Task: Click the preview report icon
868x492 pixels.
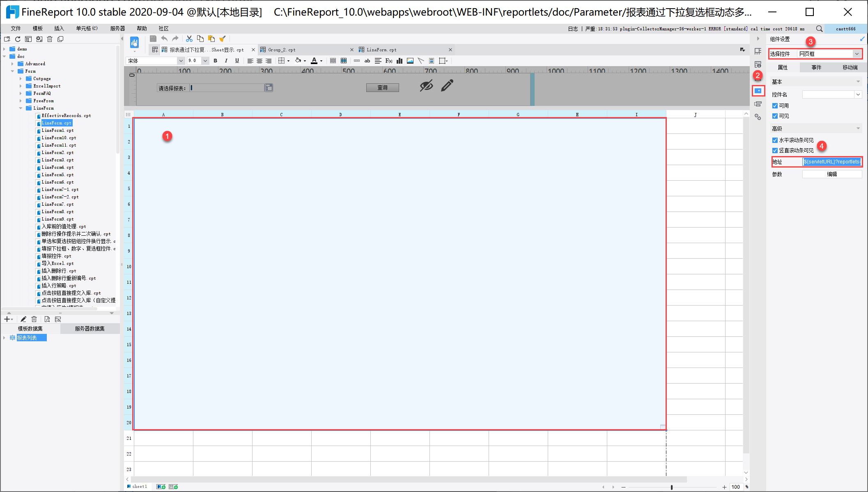Action: click(134, 43)
